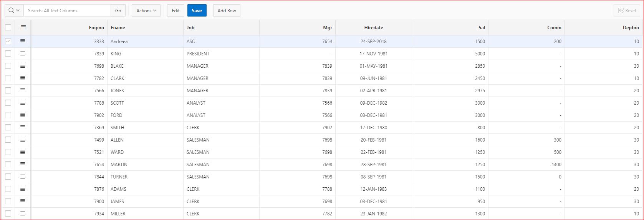The width and height of the screenshot is (644, 220).
Task: Click the Ename column header
Action: point(118,28)
